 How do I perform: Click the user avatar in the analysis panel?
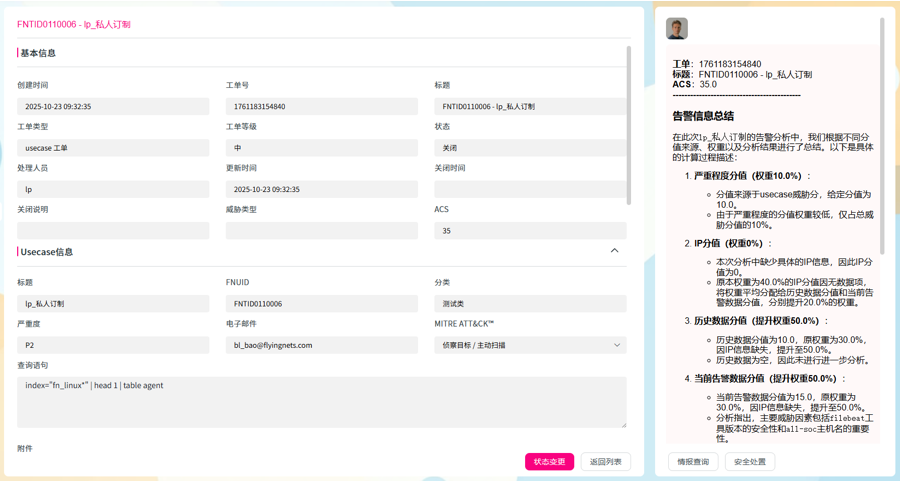677,29
